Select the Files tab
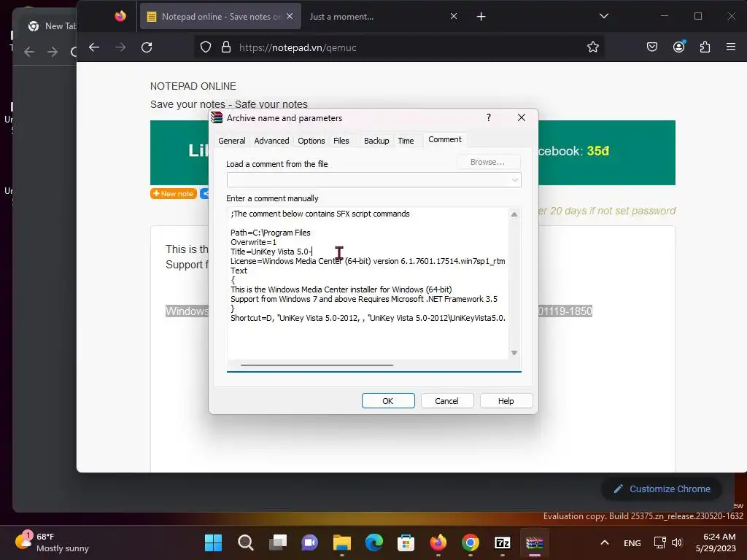The image size is (747, 560). [341, 141]
